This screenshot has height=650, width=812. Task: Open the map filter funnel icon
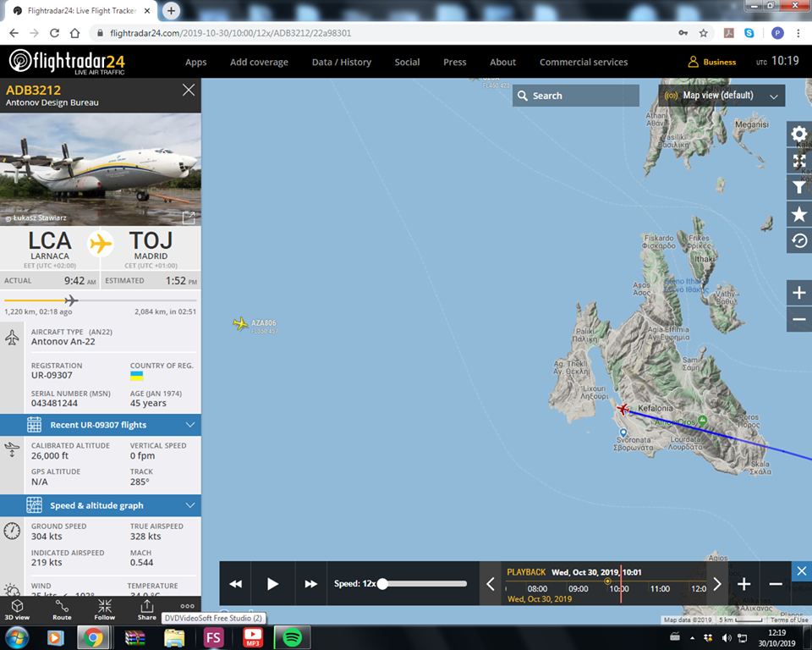coord(799,188)
